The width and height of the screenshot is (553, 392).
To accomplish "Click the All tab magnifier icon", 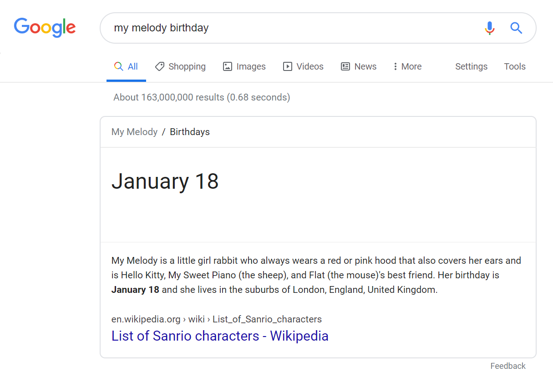I will [x=119, y=66].
